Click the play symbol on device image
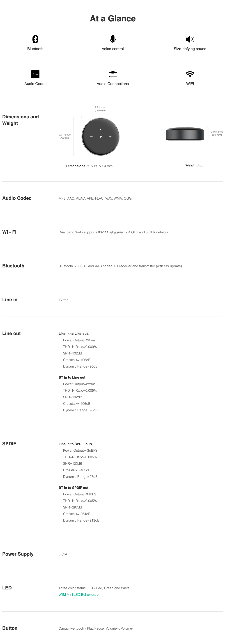 pyautogui.click(x=101, y=137)
